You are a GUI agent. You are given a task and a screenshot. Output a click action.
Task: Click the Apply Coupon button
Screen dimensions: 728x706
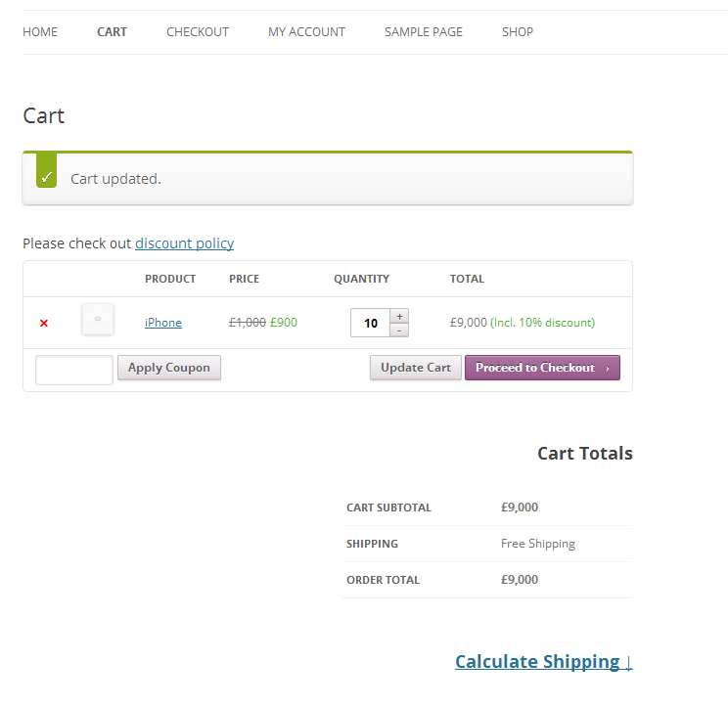[x=169, y=368]
